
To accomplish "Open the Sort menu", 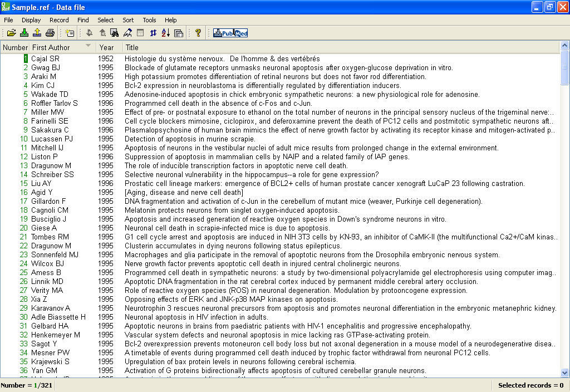I will click(127, 19).
